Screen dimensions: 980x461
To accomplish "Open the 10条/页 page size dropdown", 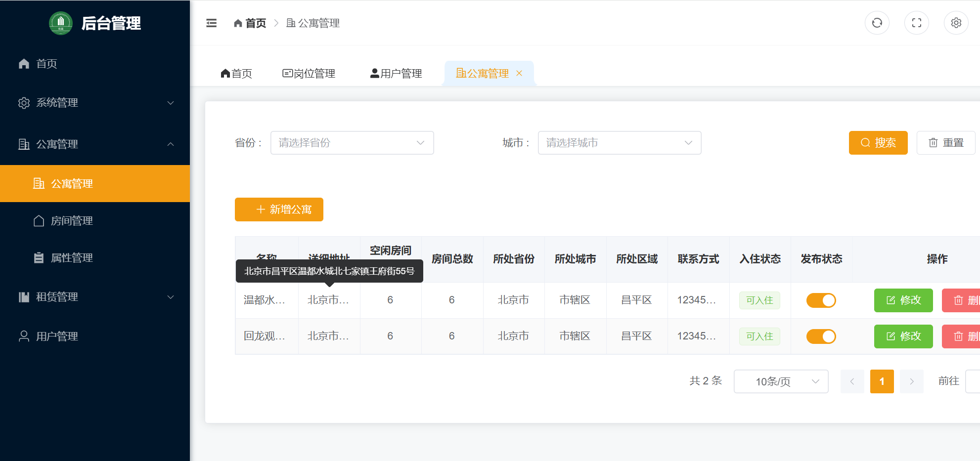I will (x=781, y=381).
